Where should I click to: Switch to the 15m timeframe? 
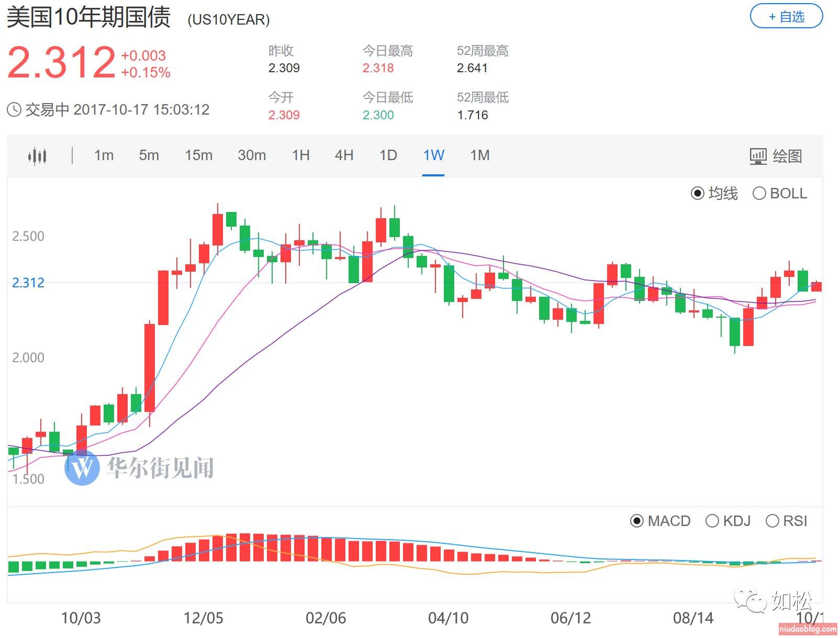pos(198,155)
